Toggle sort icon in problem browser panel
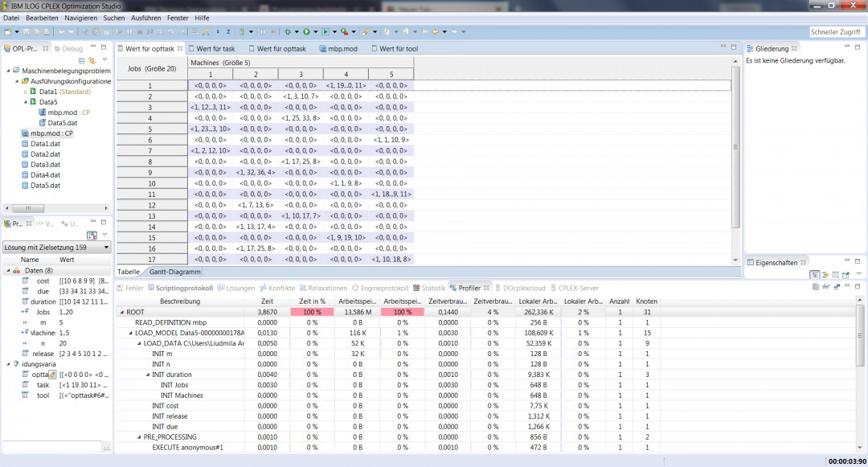868x467 pixels. coord(92,235)
